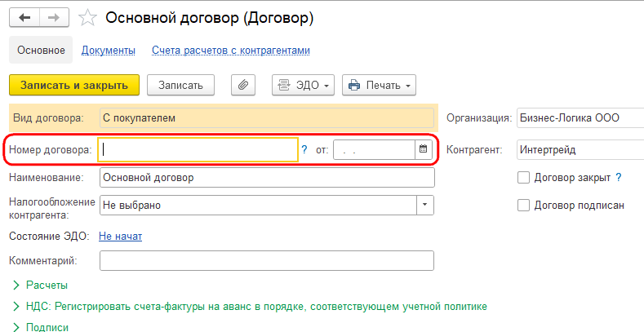Click Записать и закрыть button
Image resolution: width=644 pixels, height=332 pixels.
pos(74,85)
